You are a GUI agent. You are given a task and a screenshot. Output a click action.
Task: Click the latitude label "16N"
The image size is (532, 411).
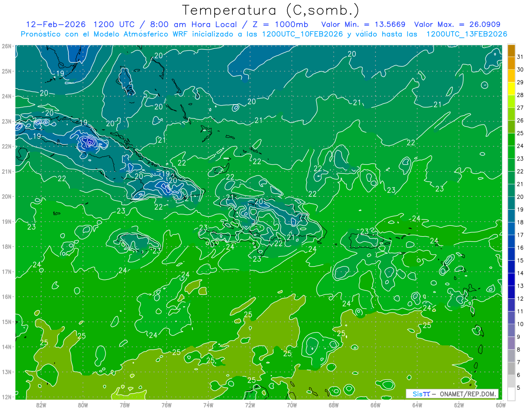click(7, 297)
